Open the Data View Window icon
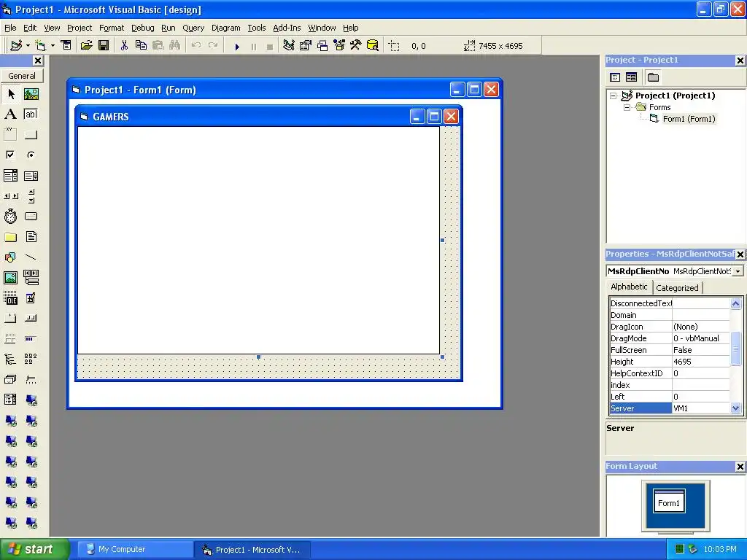Viewport: 747px width, 560px height. click(373, 46)
